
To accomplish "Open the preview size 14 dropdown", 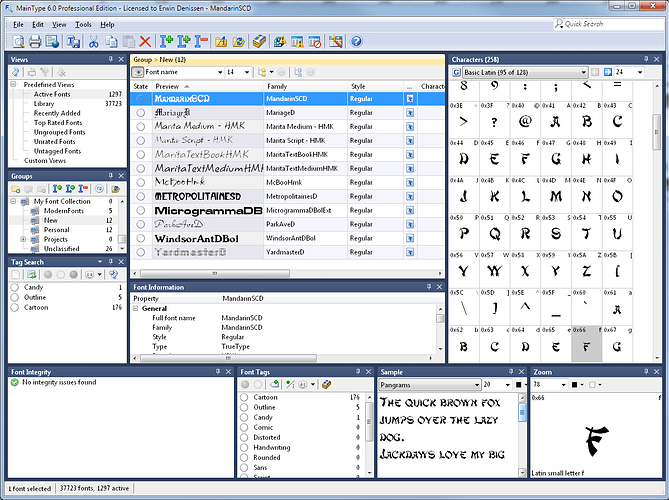I will (247, 72).
